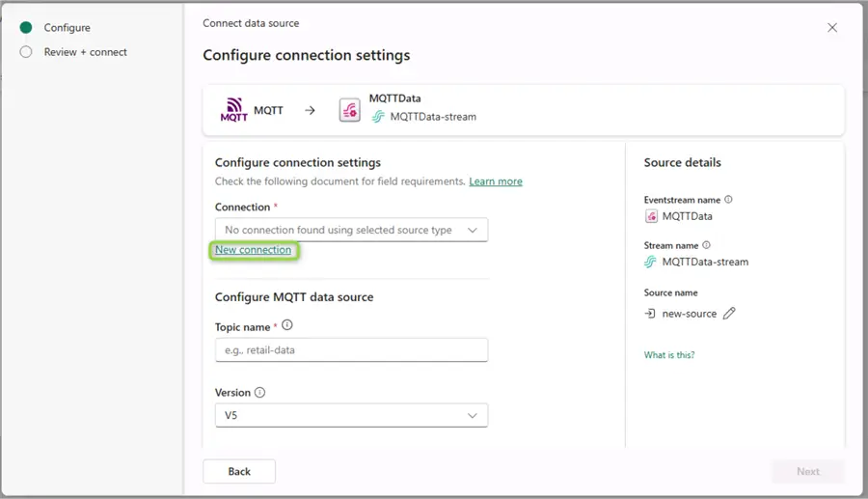Viewport: 868px width, 499px height.
Task: Click the new-source name text
Action: click(690, 314)
